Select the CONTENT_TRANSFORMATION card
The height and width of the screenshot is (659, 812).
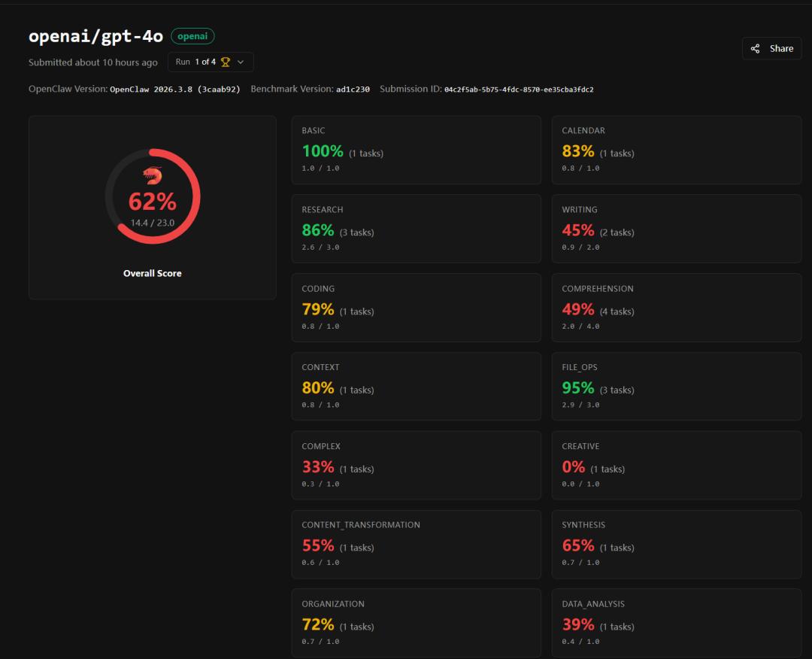click(416, 545)
